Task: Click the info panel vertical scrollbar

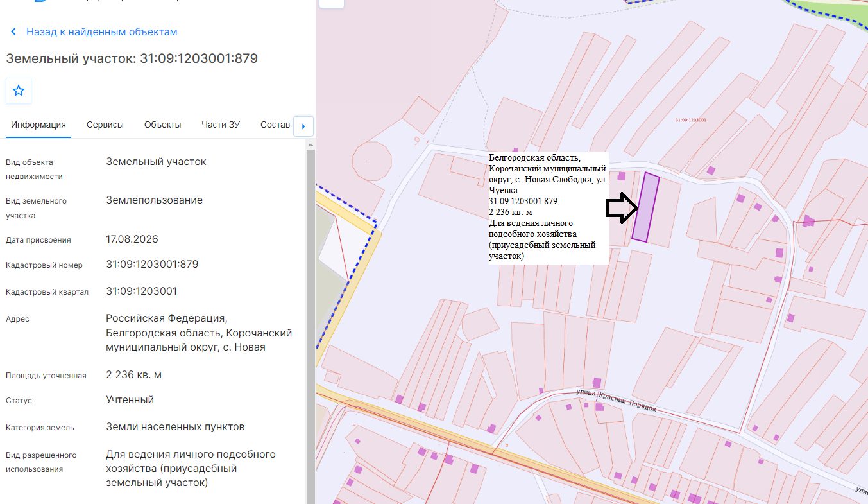Action: pyautogui.click(x=311, y=326)
